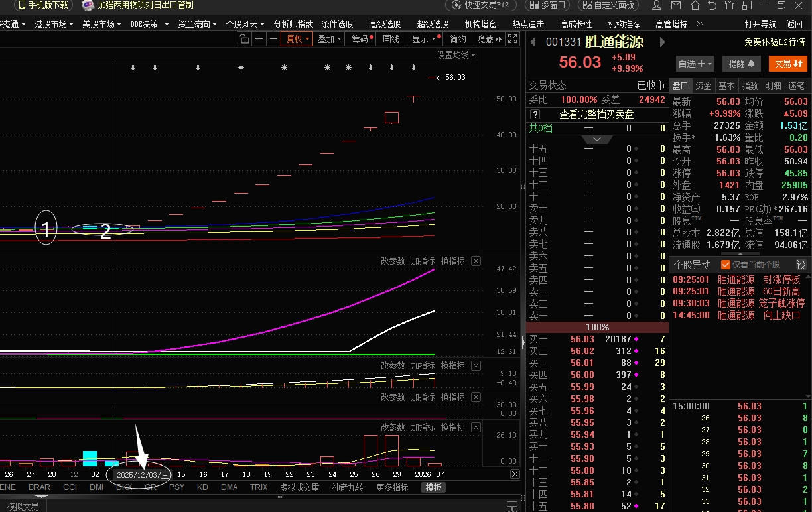
Task: Open 资金流向 menu dropdown
Action: (198, 24)
